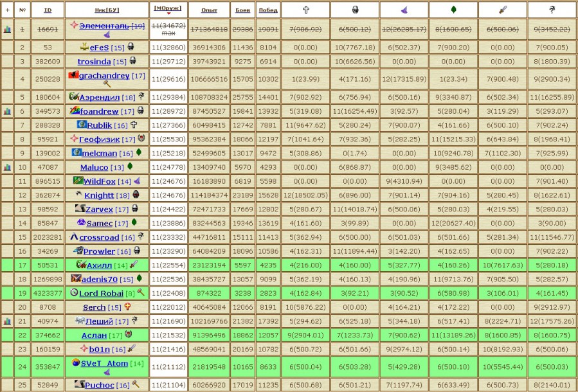Click the clan emblem beside Lord Robai
The image size is (578, 392).
pos(74,292)
